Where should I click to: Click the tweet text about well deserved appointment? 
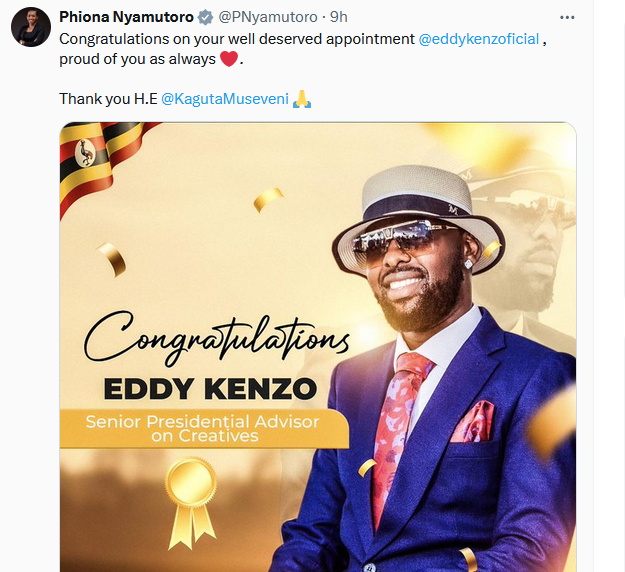236,39
